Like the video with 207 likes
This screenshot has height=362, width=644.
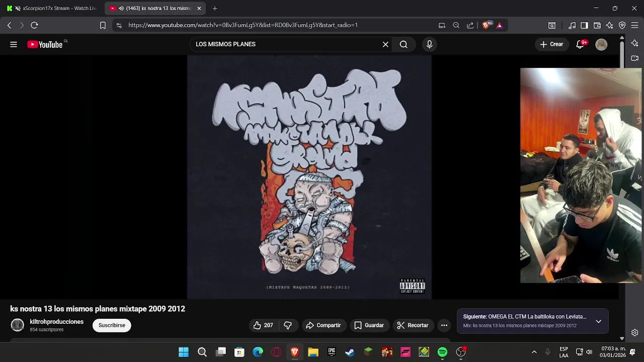click(x=263, y=325)
